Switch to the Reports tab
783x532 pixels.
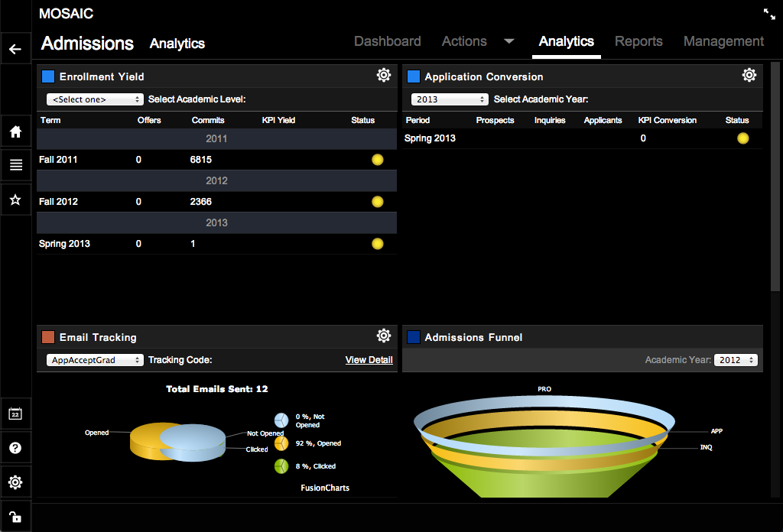(638, 41)
